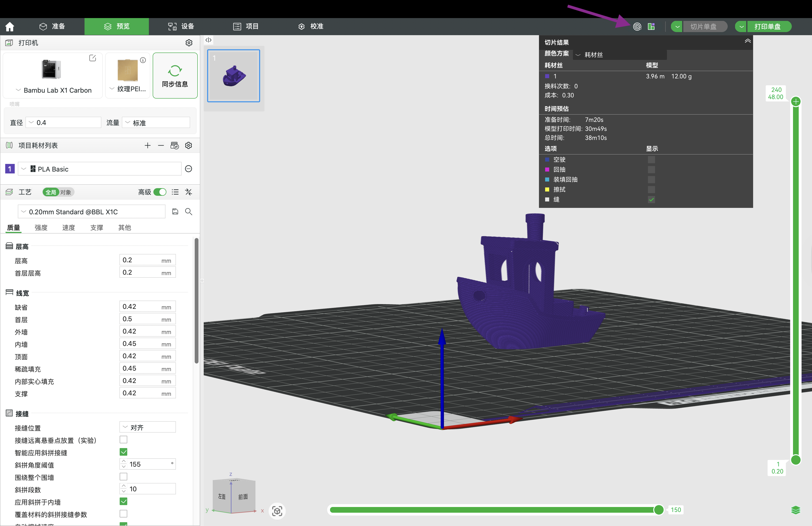The image size is (812, 526).
Task: Save the process preset
Action: tap(175, 212)
